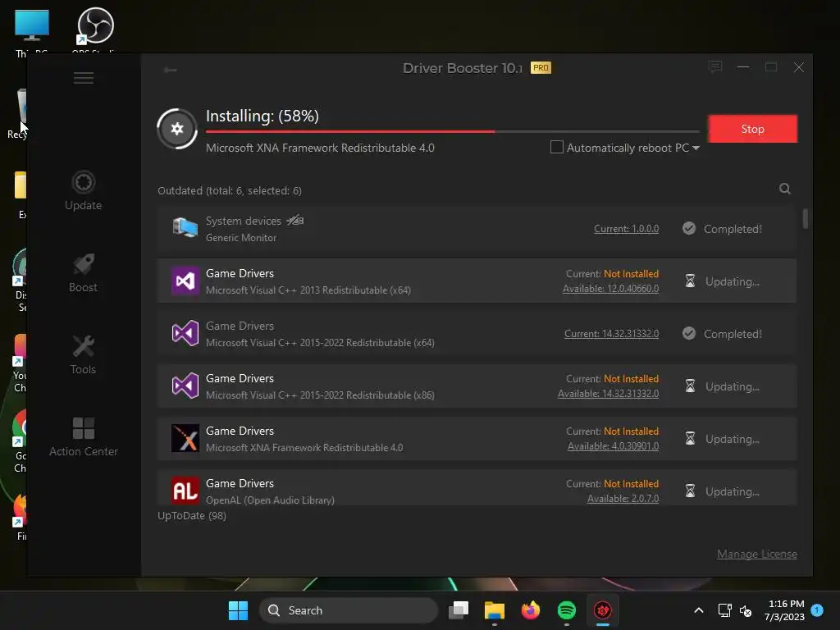
Task: Click the System devices monitor icon
Action: point(185,228)
